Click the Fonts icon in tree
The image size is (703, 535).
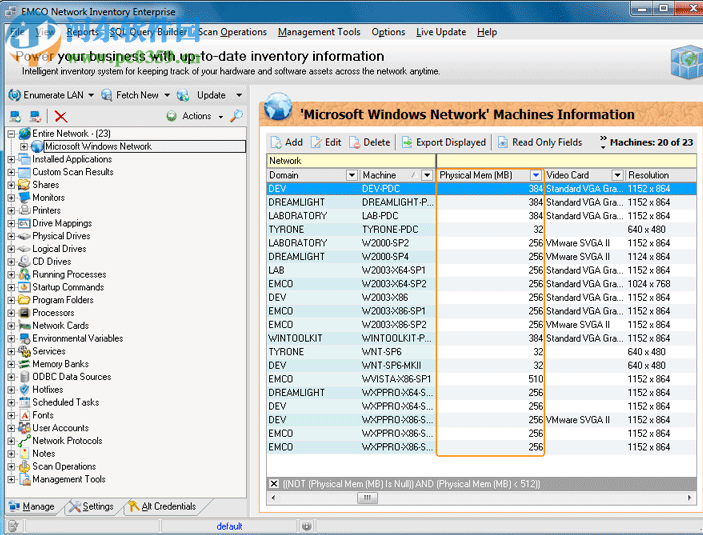tap(24, 415)
